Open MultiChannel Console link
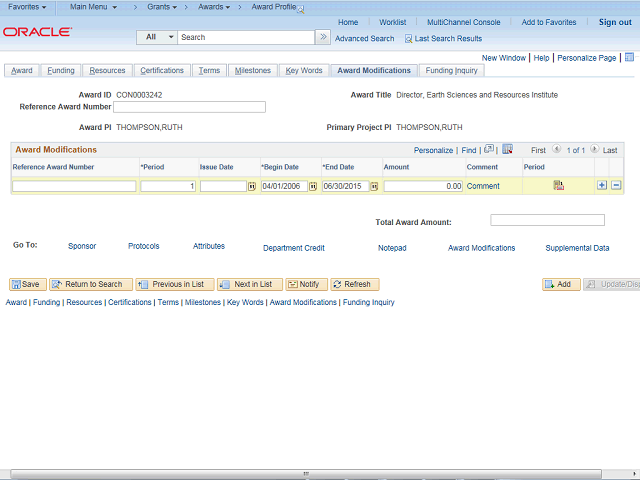640x480 pixels. [463, 22]
